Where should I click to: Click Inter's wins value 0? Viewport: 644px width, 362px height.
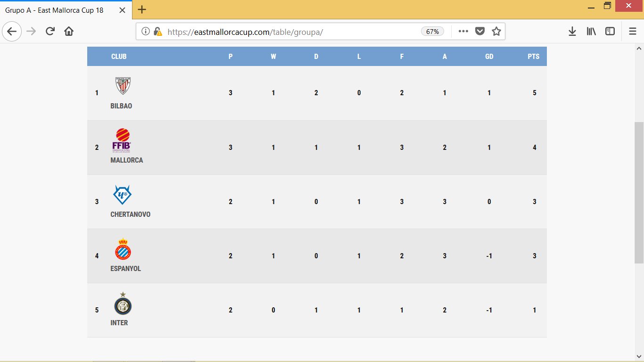pos(273,310)
